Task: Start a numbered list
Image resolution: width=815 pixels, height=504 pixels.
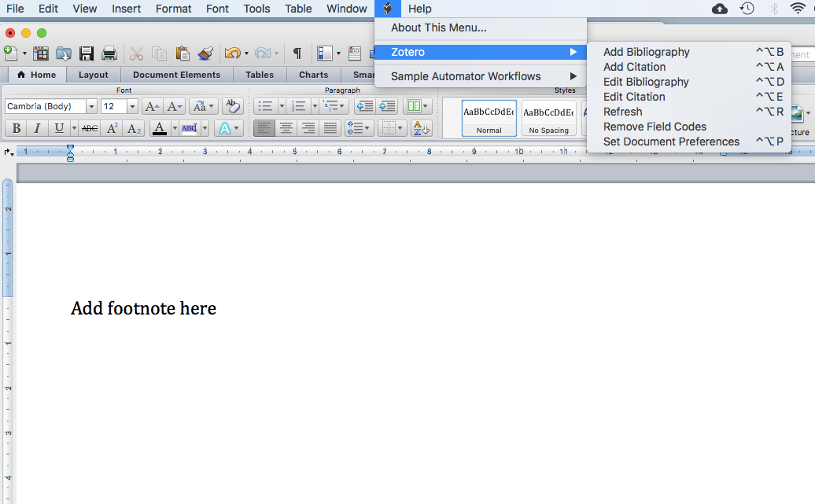Action: pyautogui.click(x=299, y=106)
